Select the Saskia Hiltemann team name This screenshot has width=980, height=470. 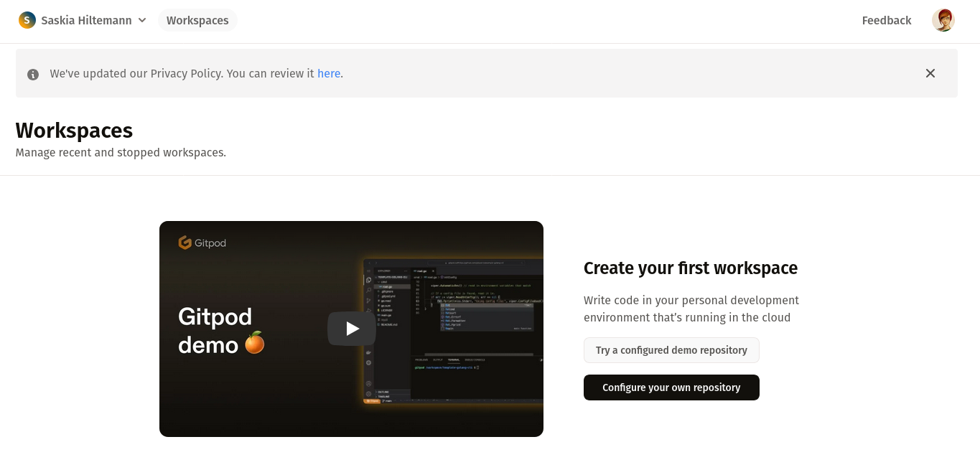click(87, 20)
